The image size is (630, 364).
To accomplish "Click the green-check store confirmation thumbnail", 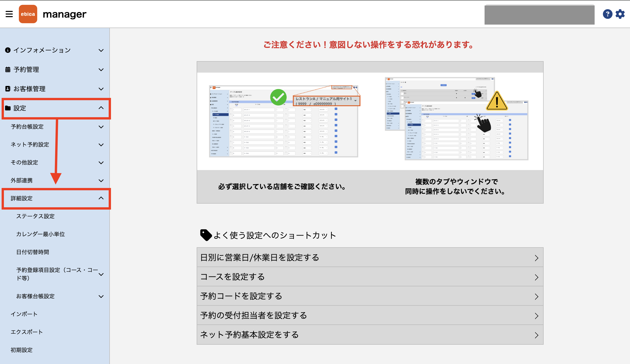I will click(x=285, y=121).
